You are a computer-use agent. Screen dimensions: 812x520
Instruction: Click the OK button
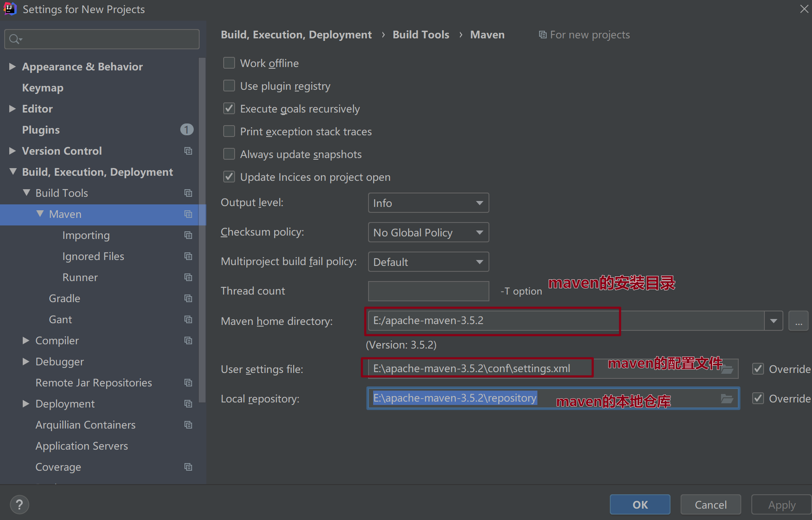[x=640, y=504]
